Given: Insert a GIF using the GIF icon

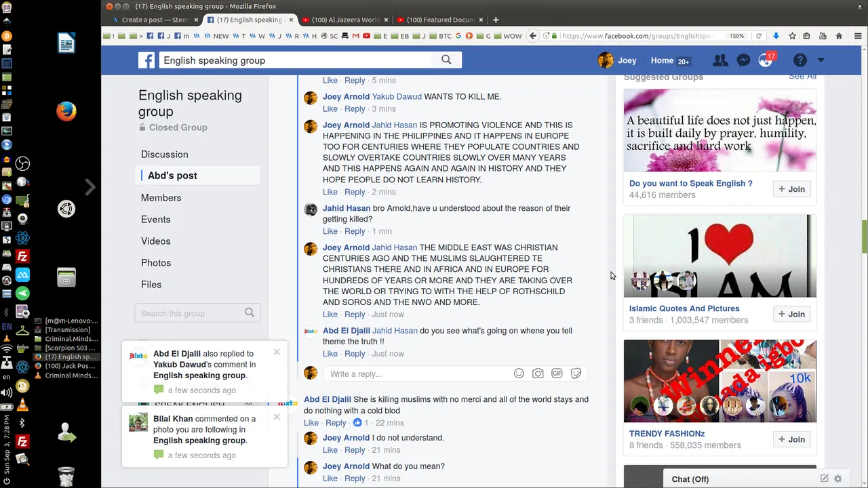Looking at the screenshot, I should click(557, 373).
